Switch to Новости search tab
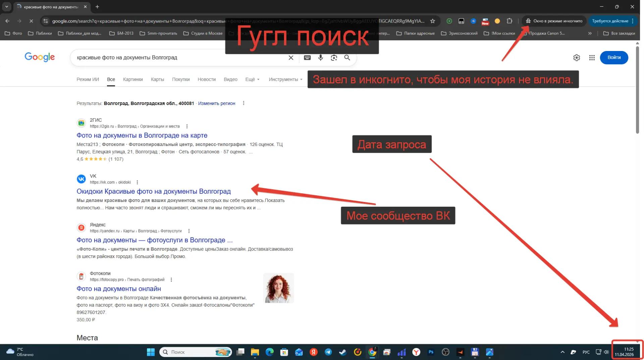644x360 pixels. point(207,80)
